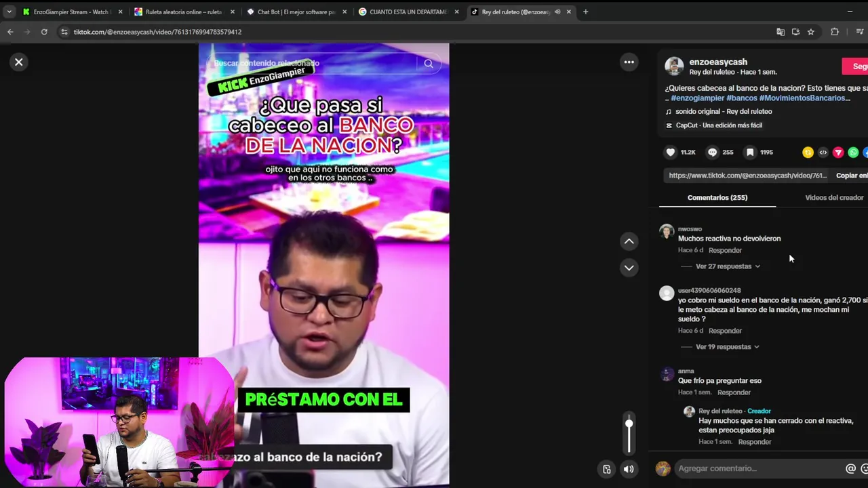Image resolution: width=868 pixels, height=488 pixels.
Task: Translate this page icon
Action: point(781,32)
